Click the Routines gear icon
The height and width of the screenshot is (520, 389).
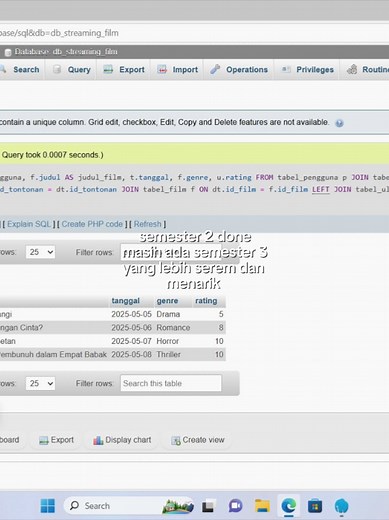pyautogui.click(x=352, y=70)
